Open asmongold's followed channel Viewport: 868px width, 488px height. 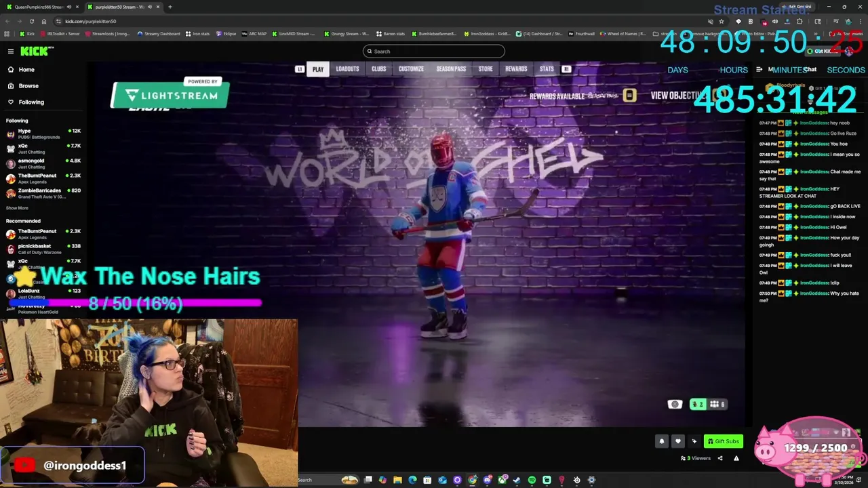tap(43, 163)
